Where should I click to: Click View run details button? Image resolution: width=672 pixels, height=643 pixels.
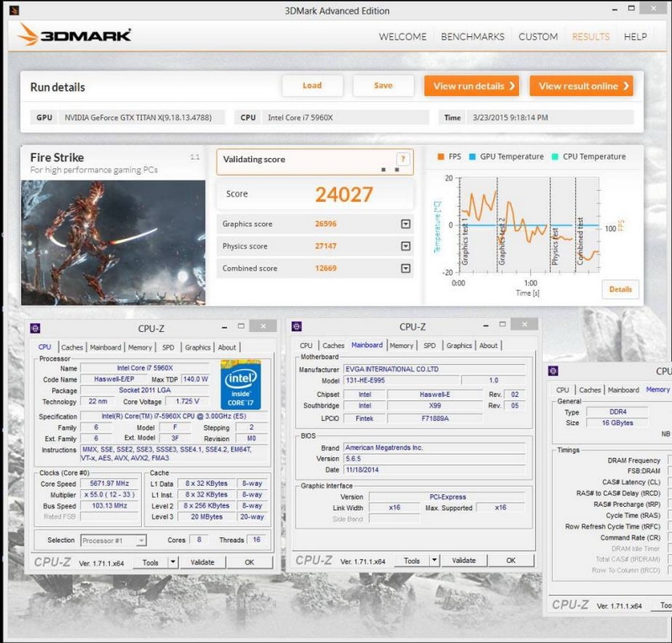[471, 86]
